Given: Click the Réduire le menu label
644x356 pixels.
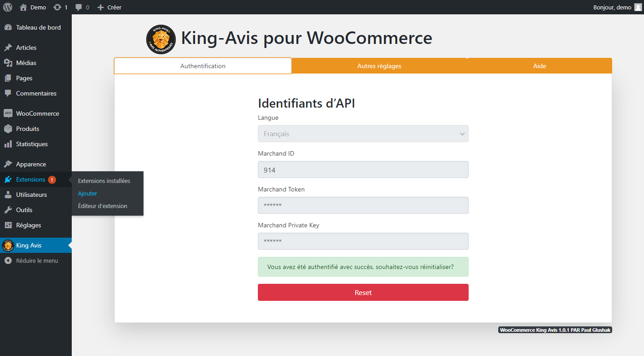Looking at the screenshot, I should (x=37, y=260).
